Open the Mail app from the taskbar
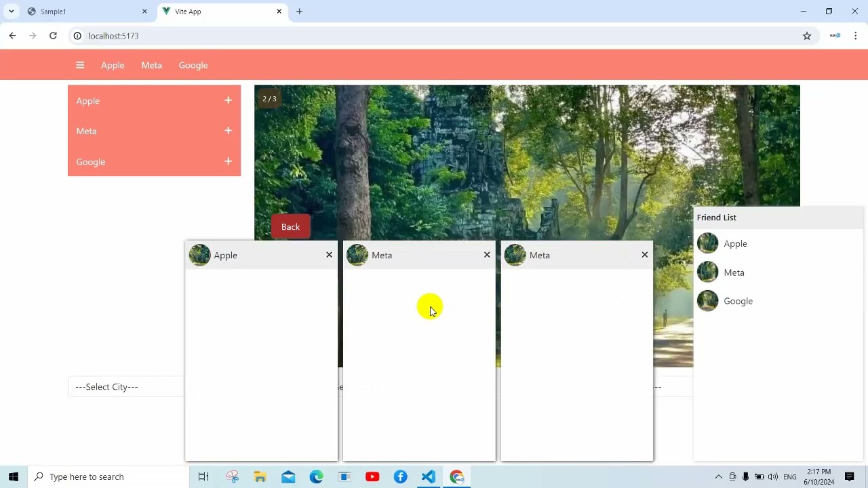 pyautogui.click(x=288, y=477)
